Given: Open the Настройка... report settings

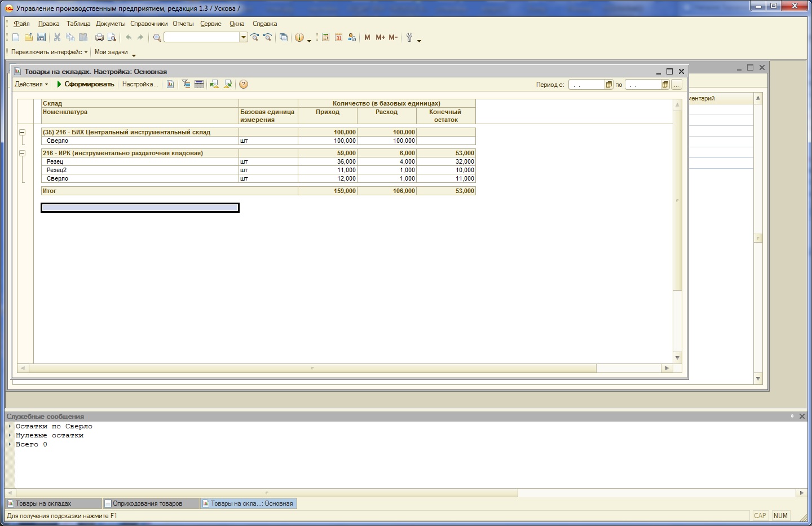Looking at the screenshot, I should (140, 84).
